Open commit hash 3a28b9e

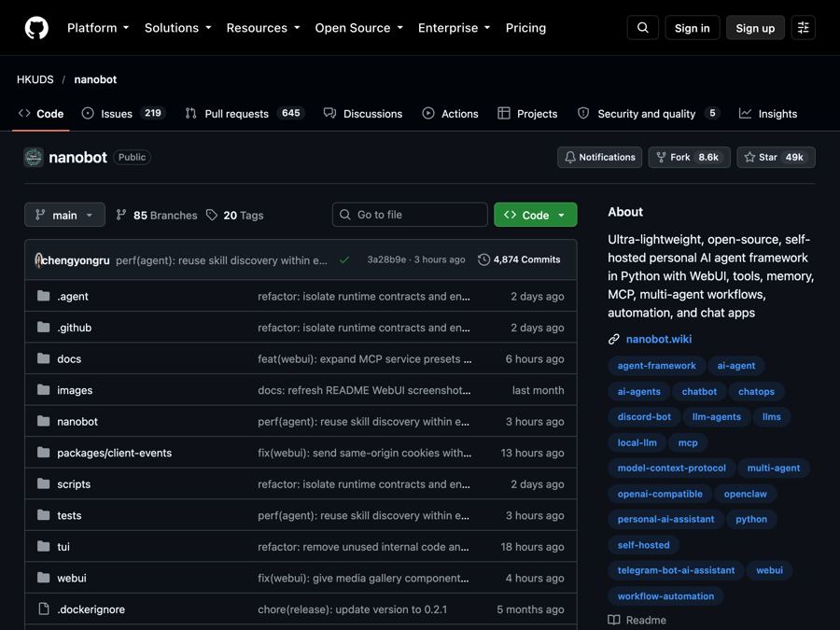click(386, 259)
